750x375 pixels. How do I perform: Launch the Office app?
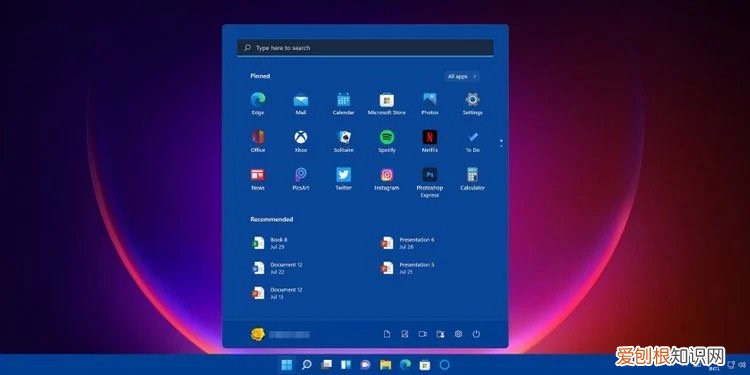(x=258, y=141)
